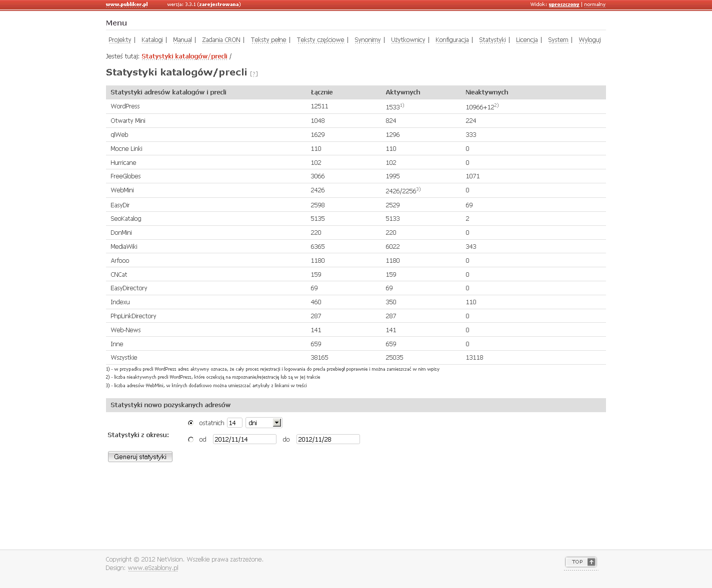Click the TOP button in footer

[581, 562]
